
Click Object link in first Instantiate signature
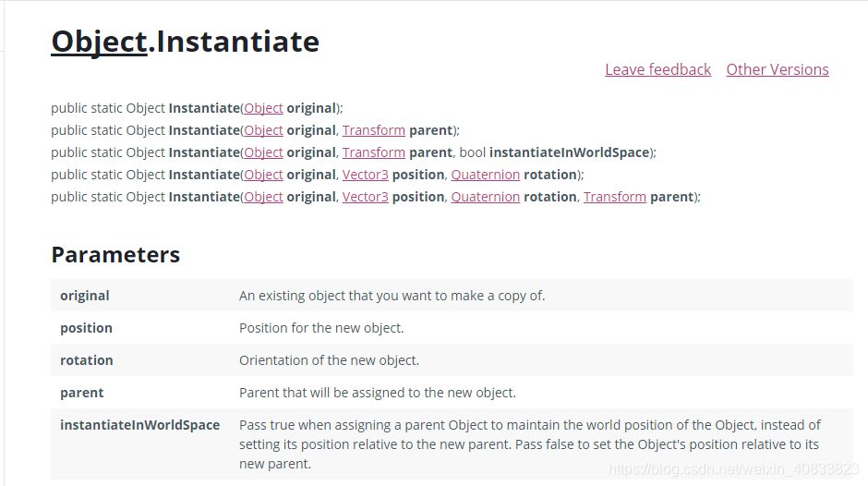point(263,108)
